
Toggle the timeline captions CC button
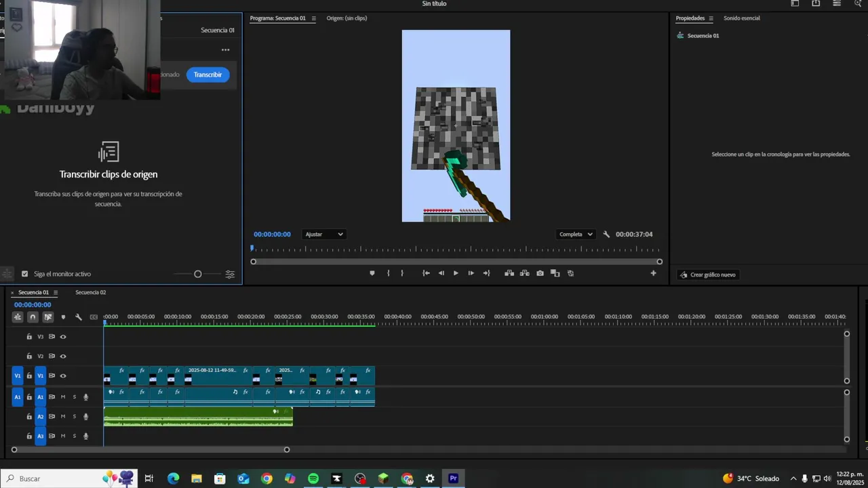[x=94, y=317]
